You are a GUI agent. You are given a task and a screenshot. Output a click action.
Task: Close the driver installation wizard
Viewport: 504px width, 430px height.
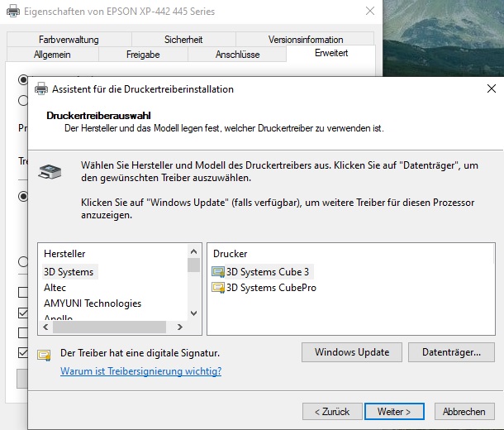pyautogui.click(x=491, y=88)
